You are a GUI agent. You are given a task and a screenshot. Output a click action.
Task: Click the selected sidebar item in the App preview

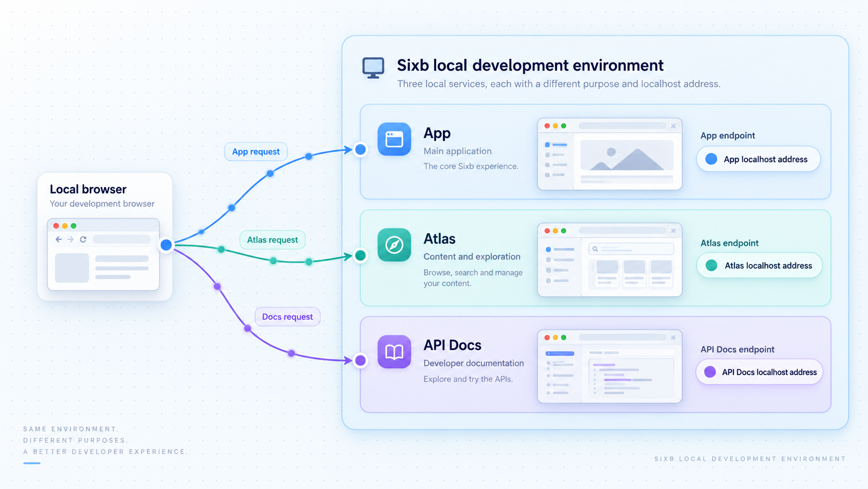pyautogui.click(x=556, y=144)
